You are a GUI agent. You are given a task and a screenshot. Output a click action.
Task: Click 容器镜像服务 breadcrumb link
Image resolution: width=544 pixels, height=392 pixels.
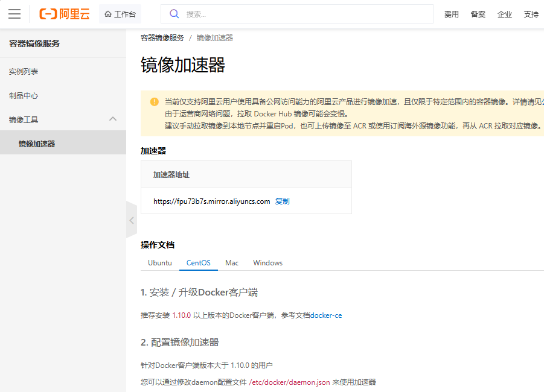pos(162,37)
